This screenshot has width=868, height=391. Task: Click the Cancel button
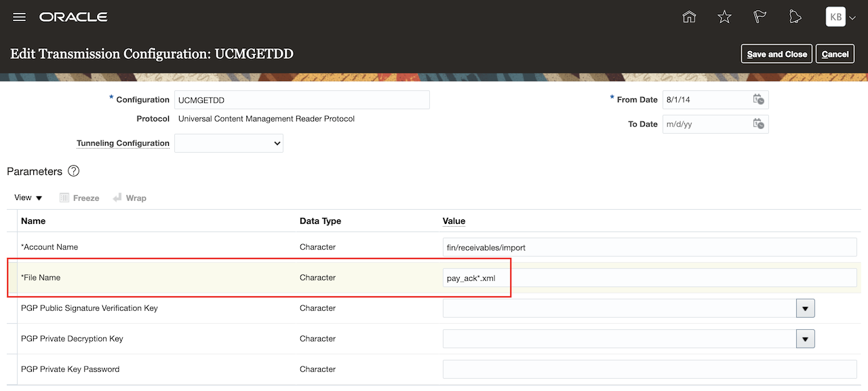click(835, 54)
